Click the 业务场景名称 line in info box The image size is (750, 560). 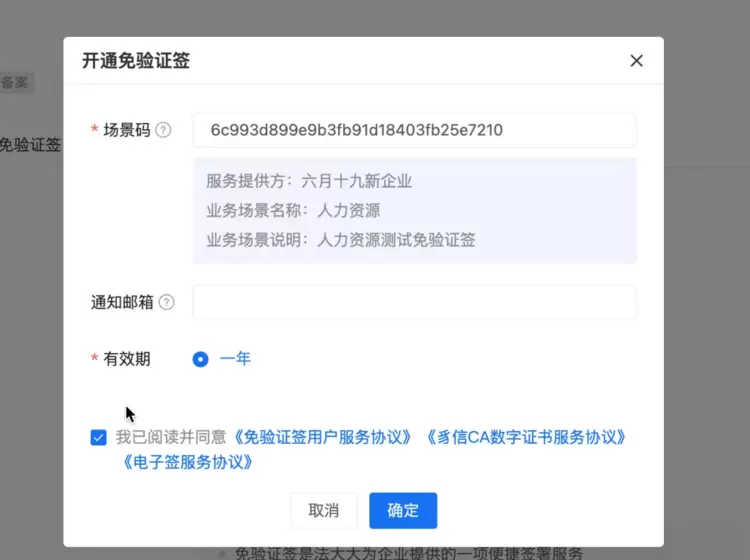[x=293, y=211]
